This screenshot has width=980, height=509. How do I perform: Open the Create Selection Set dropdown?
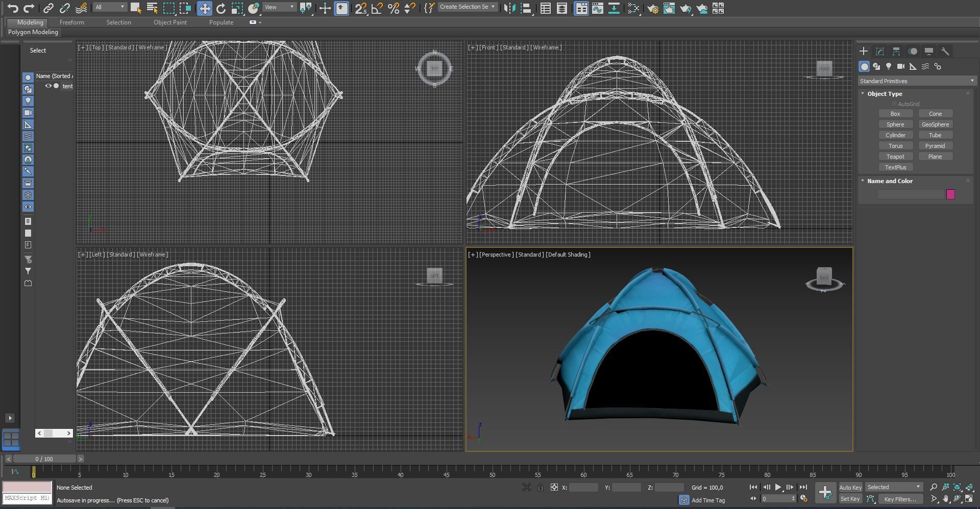[x=468, y=7]
